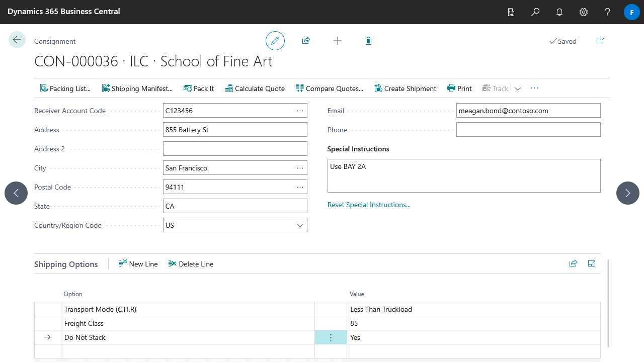Open notifications bell
This screenshot has width=644, height=362.
(x=559, y=12)
